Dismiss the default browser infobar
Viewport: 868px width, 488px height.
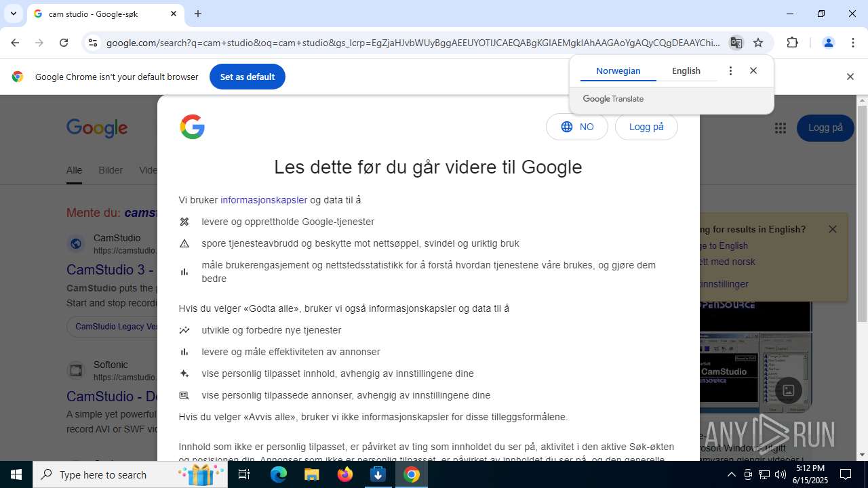coord(850,77)
